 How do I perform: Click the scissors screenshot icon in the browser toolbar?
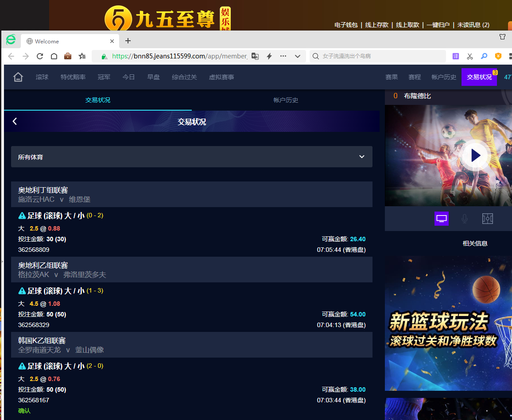[470, 56]
